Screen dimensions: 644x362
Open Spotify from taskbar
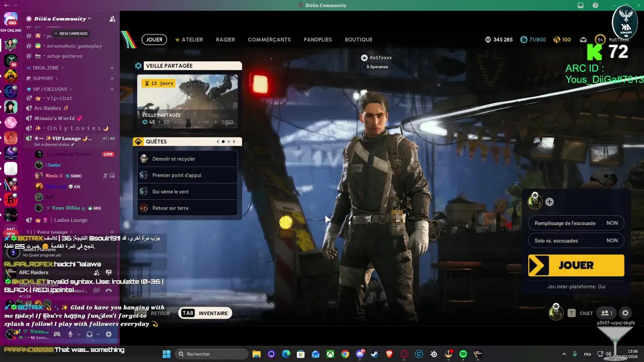click(463, 354)
